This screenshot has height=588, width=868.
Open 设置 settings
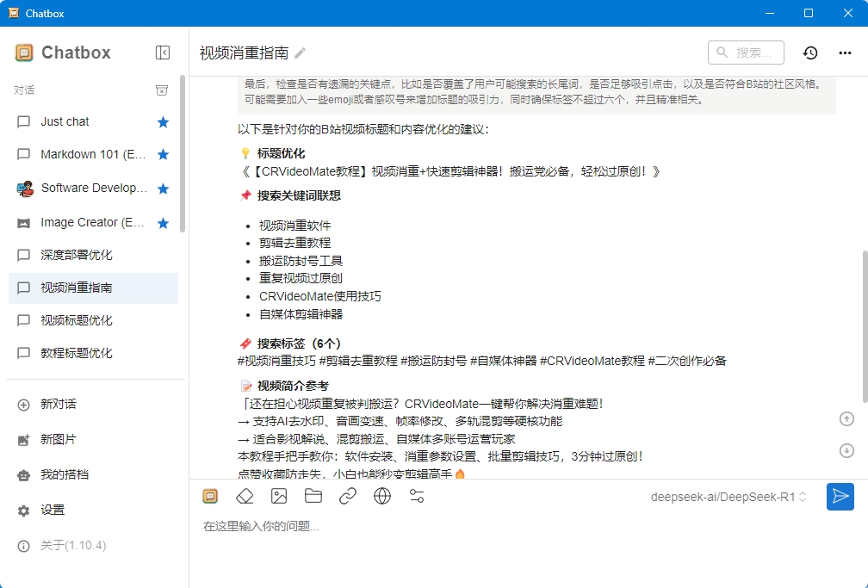93,511
